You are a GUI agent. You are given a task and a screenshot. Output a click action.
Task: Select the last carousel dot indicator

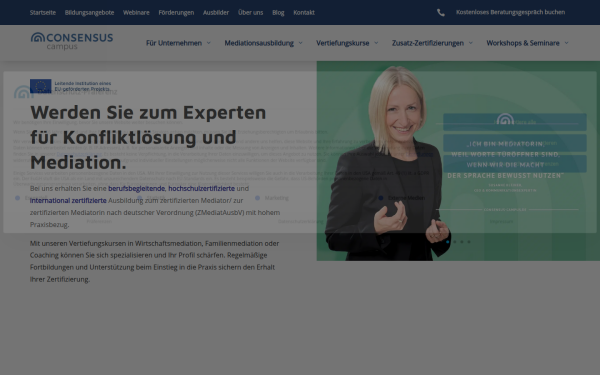coord(469,242)
